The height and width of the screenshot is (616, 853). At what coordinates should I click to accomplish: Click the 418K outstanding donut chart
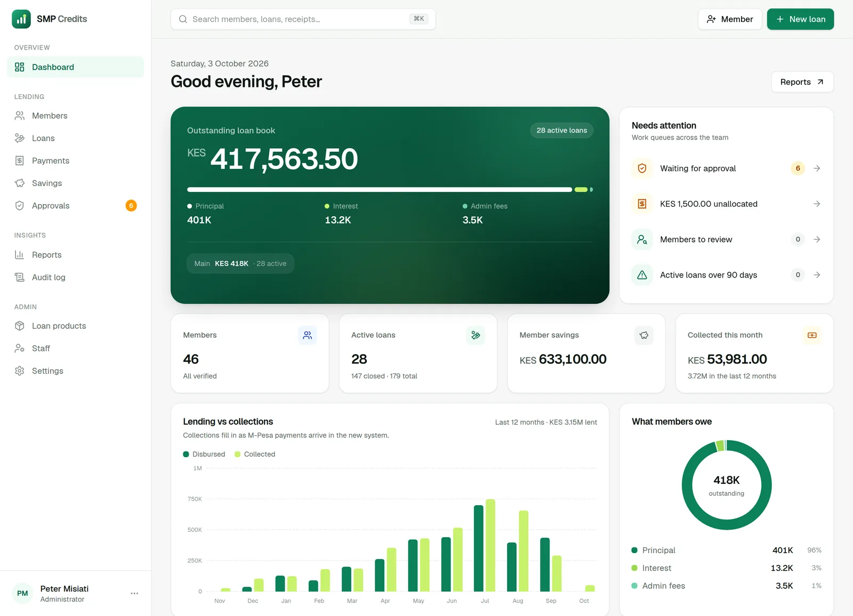pyautogui.click(x=726, y=485)
